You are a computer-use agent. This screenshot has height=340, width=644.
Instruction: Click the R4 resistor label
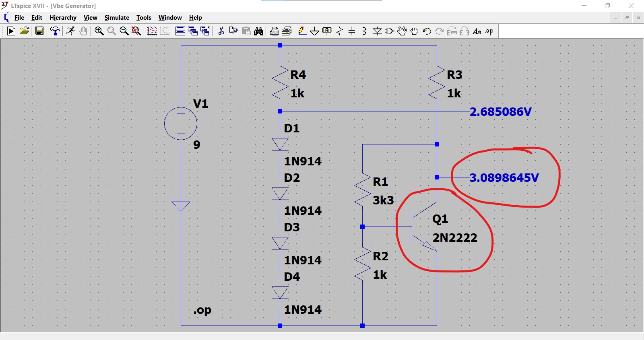[x=298, y=74]
